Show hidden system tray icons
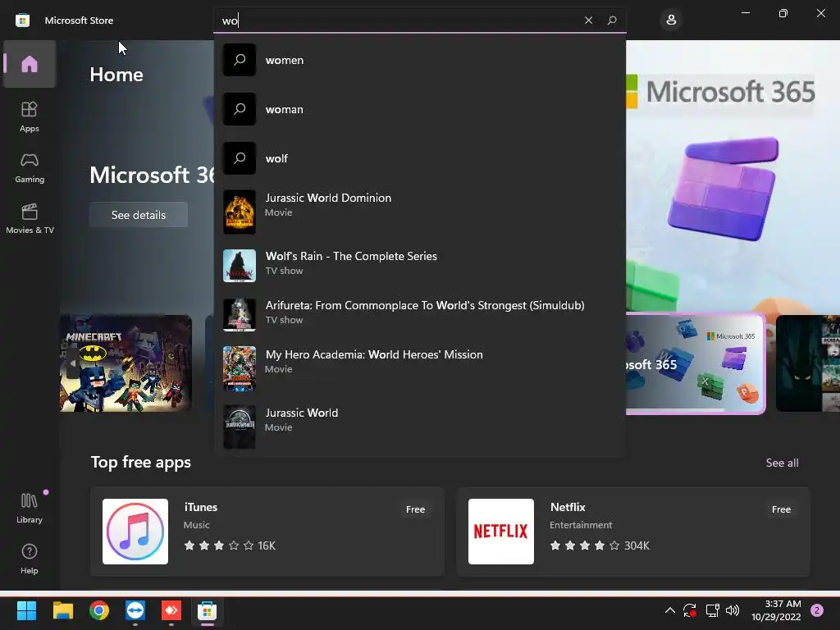This screenshot has height=630, width=840. click(x=669, y=610)
